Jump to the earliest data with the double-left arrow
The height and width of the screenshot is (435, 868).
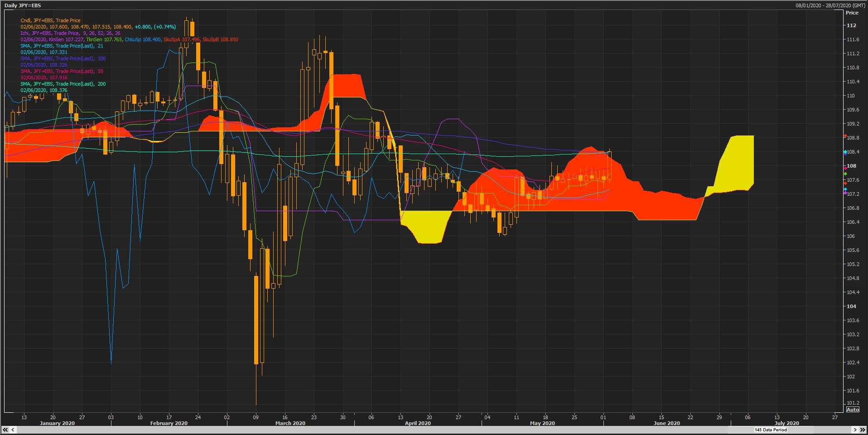[5, 430]
